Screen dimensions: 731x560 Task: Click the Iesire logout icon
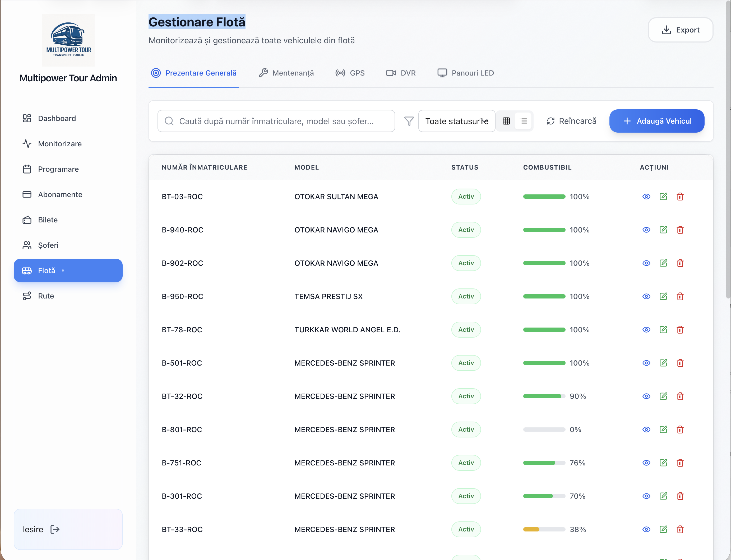55,529
